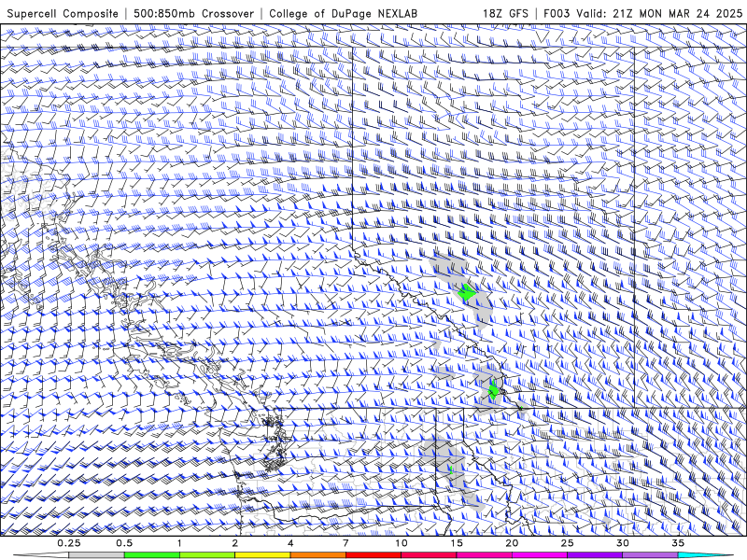Click the 0.25 legend value

(69, 543)
